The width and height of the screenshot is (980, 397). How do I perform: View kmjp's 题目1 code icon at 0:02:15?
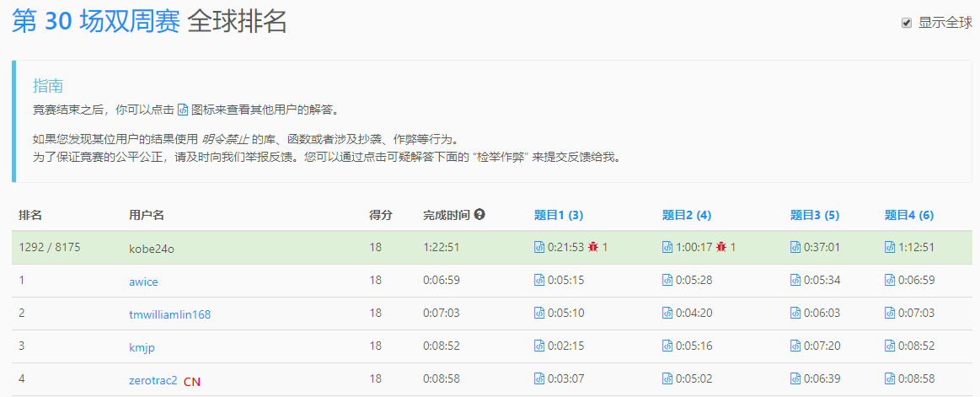(x=539, y=346)
